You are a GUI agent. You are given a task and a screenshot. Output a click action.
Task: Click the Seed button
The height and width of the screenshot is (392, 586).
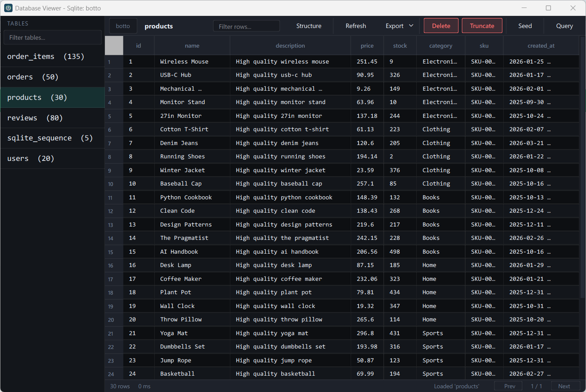point(525,26)
